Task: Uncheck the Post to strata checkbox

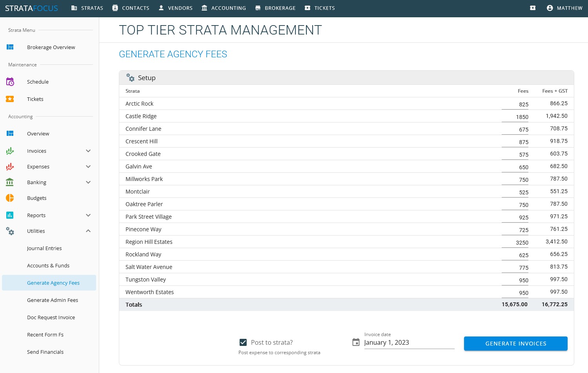Action: [243, 342]
